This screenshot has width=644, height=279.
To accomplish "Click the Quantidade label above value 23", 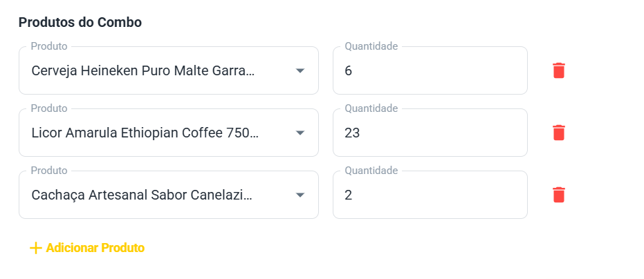I will click(x=371, y=108).
